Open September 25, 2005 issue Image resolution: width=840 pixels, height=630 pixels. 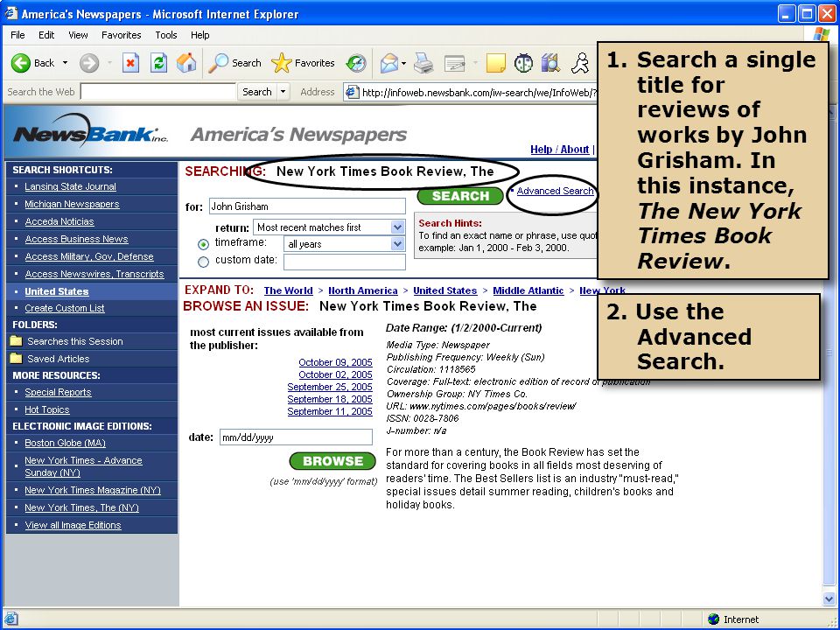point(330,387)
